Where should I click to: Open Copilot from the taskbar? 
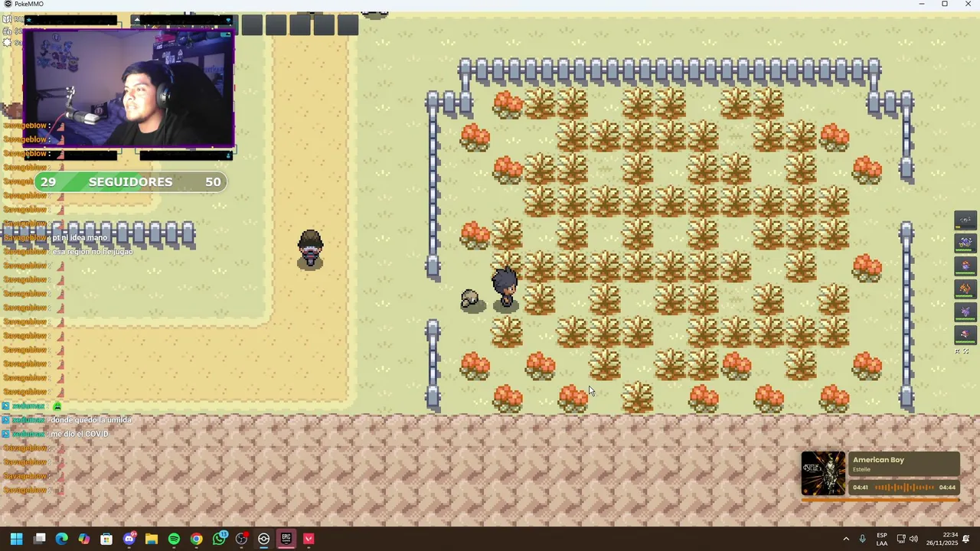pyautogui.click(x=84, y=539)
